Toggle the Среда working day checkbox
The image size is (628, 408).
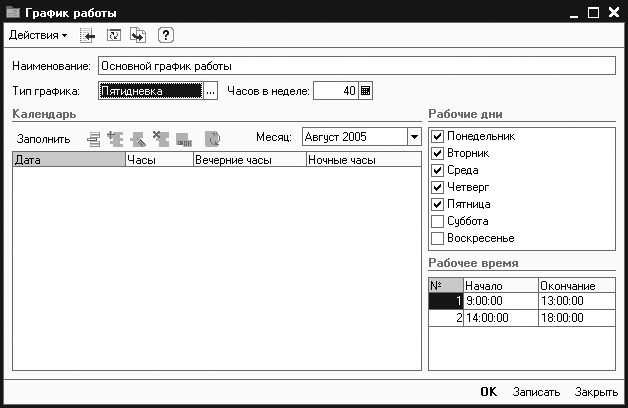tap(437, 170)
